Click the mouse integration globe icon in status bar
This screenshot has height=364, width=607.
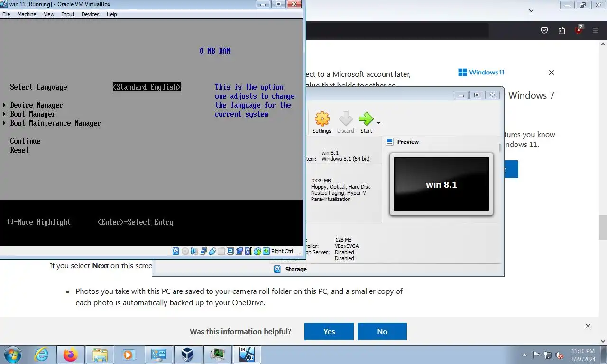(x=258, y=251)
